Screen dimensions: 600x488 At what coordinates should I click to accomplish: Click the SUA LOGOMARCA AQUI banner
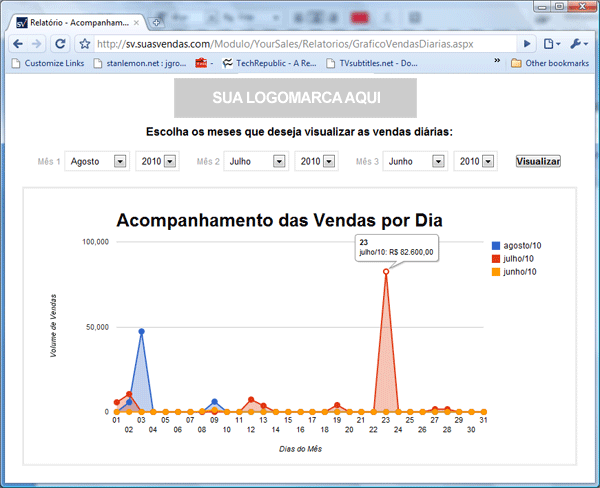pyautogui.click(x=295, y=98)
